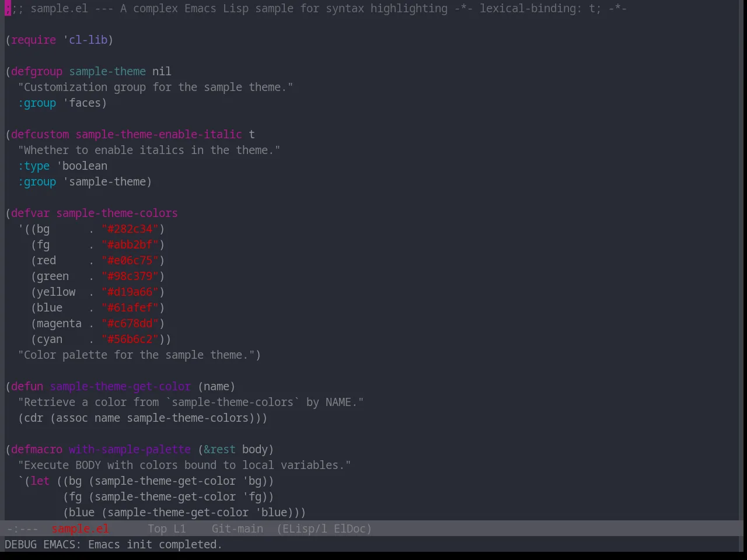Click the color string "#e06c75"
Viewport: 747px width, 560px height.
130,260
